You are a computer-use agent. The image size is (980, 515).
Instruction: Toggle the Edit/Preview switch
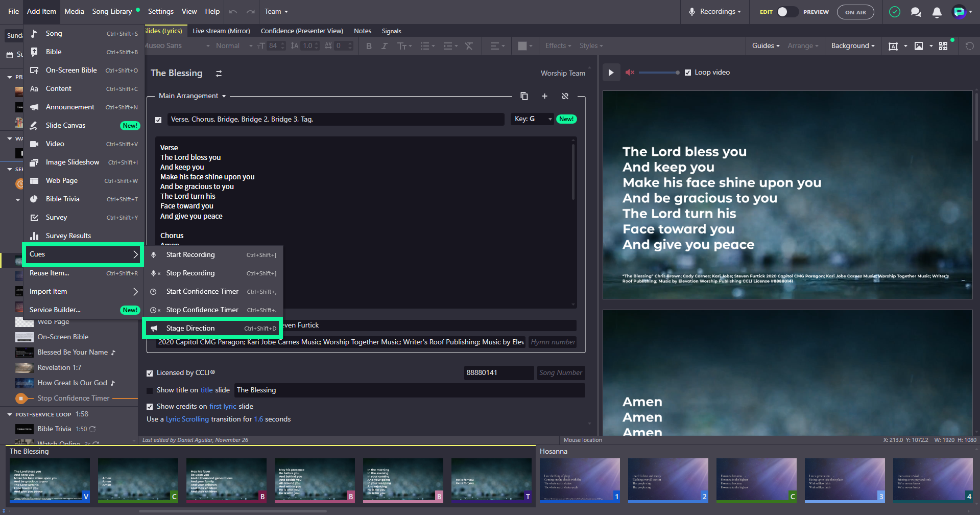pyautogui.click(x=787, y=12)
